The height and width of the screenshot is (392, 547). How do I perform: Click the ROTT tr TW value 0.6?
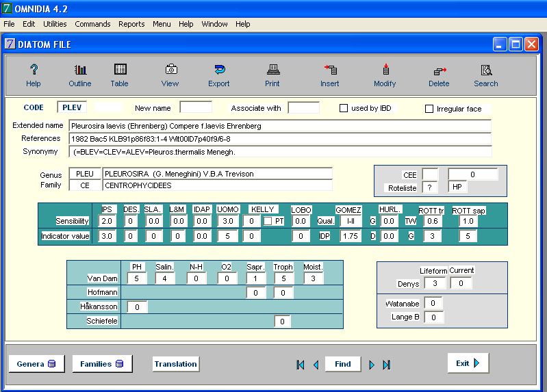432,221
